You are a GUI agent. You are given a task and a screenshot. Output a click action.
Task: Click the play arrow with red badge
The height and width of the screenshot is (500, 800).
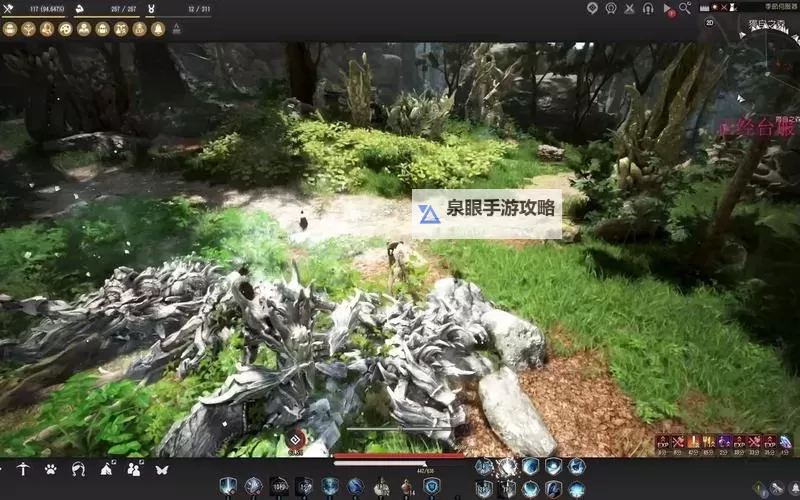[669, 10]
